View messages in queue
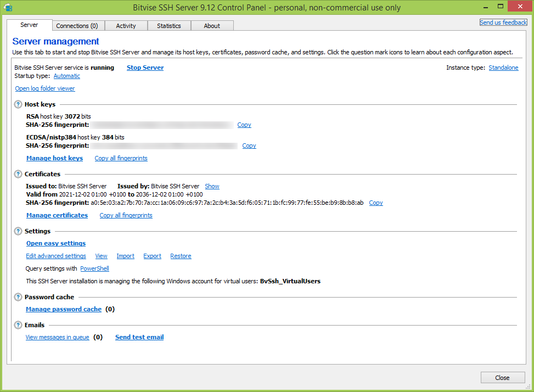 [57, 337]
